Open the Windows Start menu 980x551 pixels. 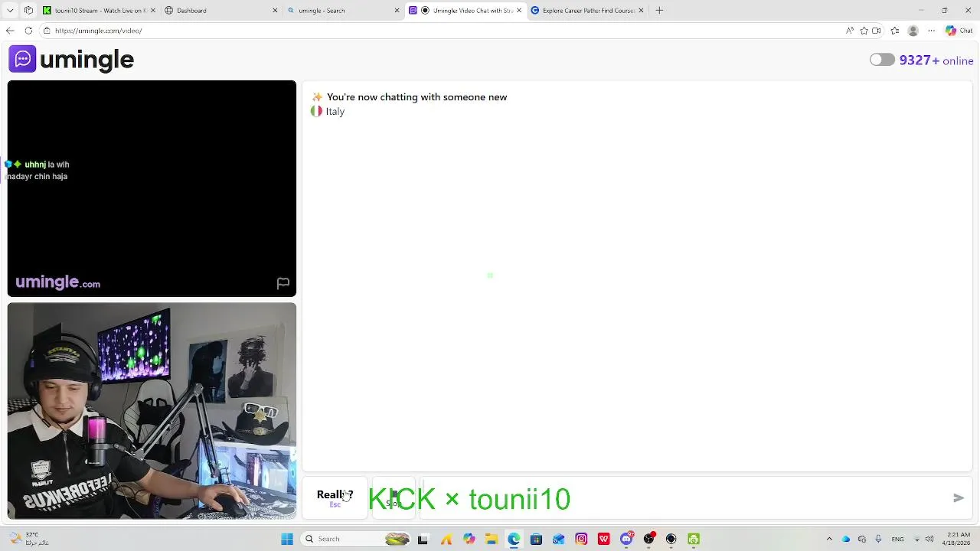pos(287,539)
